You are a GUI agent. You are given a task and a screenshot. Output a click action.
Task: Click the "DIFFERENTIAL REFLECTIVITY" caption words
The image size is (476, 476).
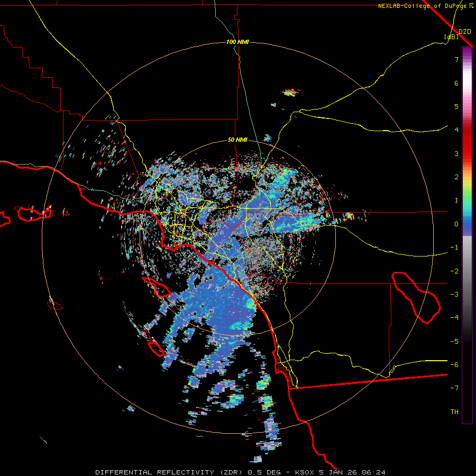tap(155, 472)
